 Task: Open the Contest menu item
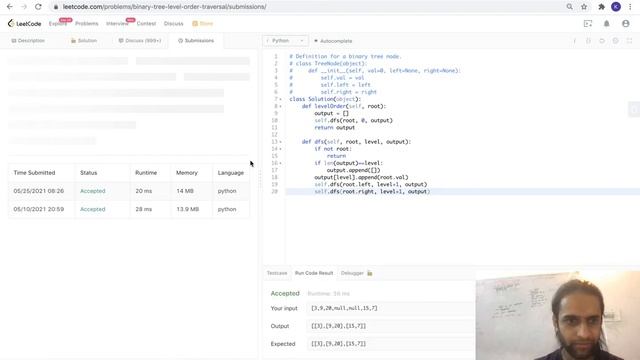[x=146, y=24]
